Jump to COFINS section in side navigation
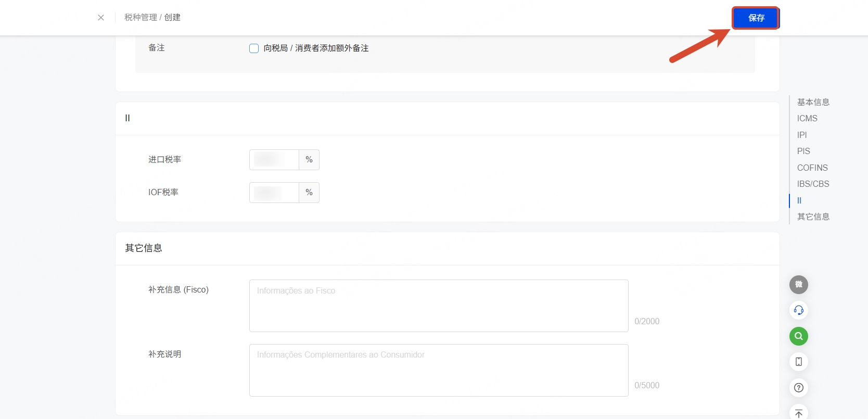This screenshot has width=868, height=419. click(x=812, y=168)
